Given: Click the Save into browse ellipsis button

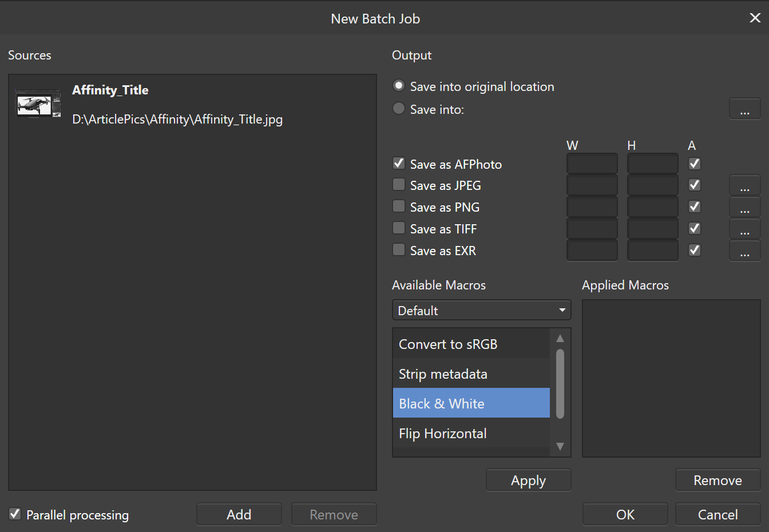Looking at the screenshot, I should point(744,109).
